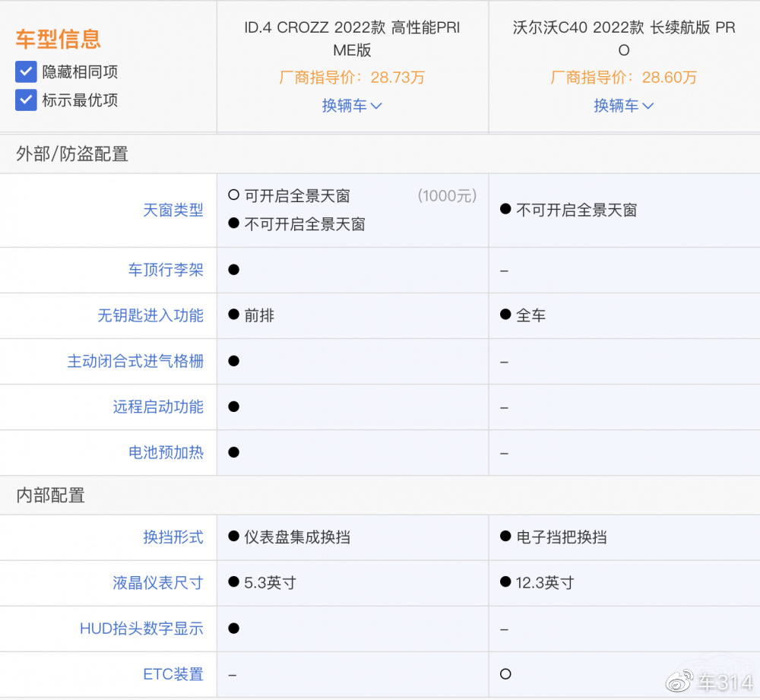Image resolution: width=760 pixels, height=700 pixels.
Task: Click the dot marker in 车顶行李架 row
Action: click(233, 270)
